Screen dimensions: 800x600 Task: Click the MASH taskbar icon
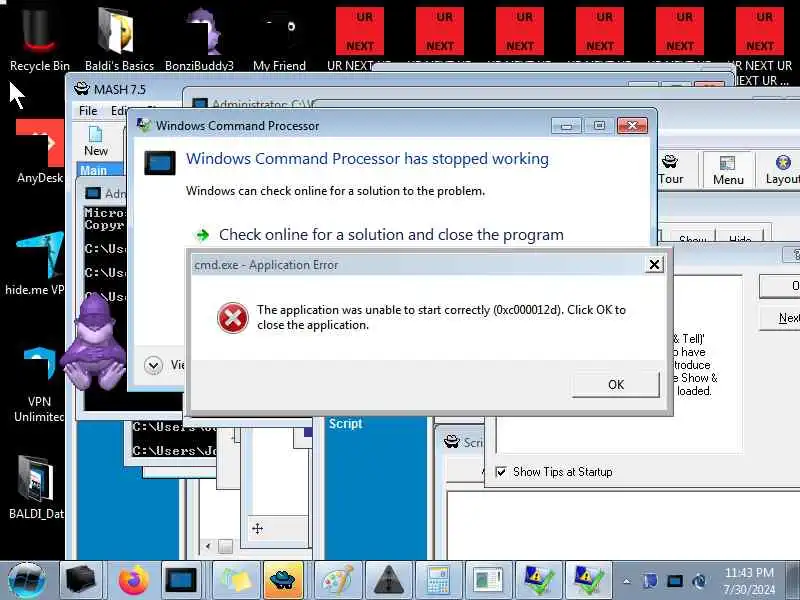tap(283, 581)
